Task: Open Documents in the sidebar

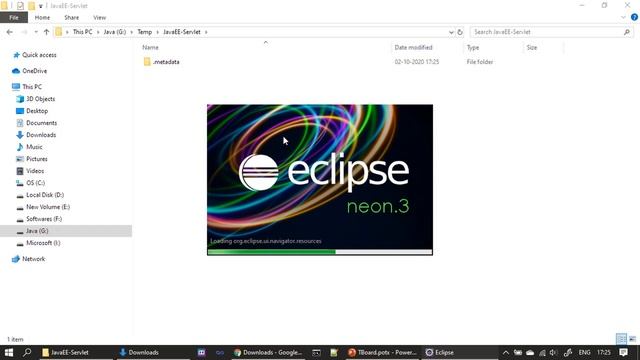Action: click(41, 123)
